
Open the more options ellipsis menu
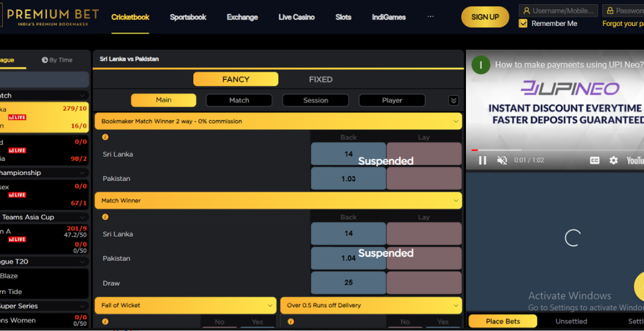click(430, 17)
